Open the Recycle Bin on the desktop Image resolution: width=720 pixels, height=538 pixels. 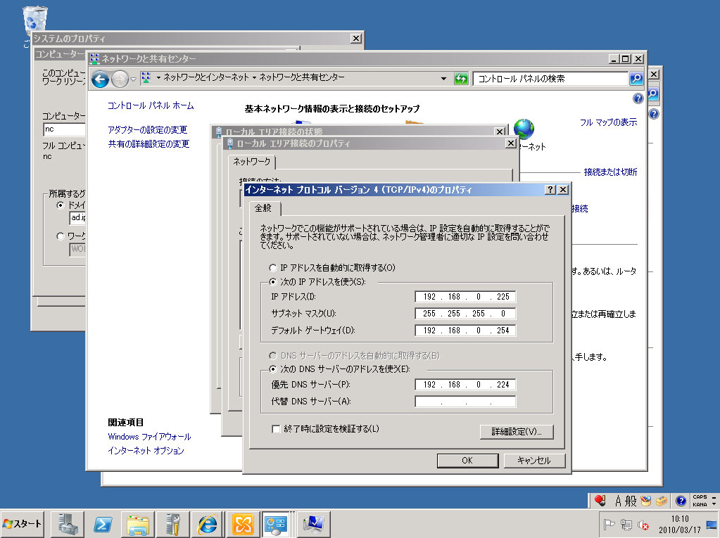(x=34, y=20)
